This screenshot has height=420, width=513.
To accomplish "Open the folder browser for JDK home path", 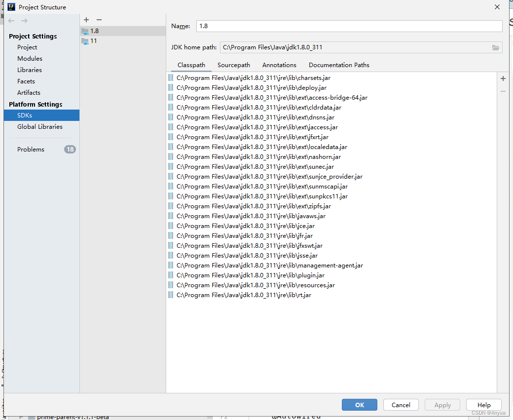I will (496, 47).
